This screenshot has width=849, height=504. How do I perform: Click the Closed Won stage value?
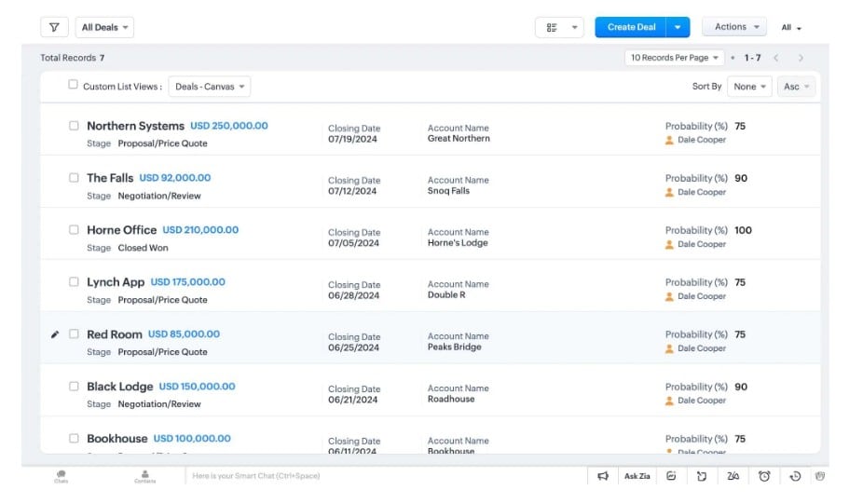point(143,248)
